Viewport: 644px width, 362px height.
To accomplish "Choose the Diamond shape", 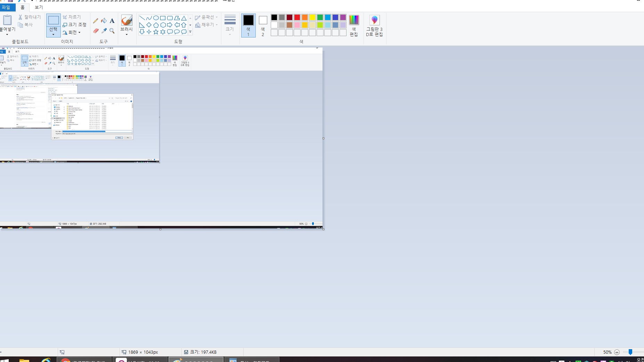I will click(149, 25).
